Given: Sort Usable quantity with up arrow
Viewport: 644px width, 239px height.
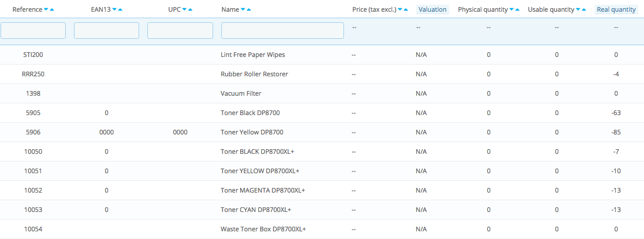Looking at the screenshot, I should point(584,9).
